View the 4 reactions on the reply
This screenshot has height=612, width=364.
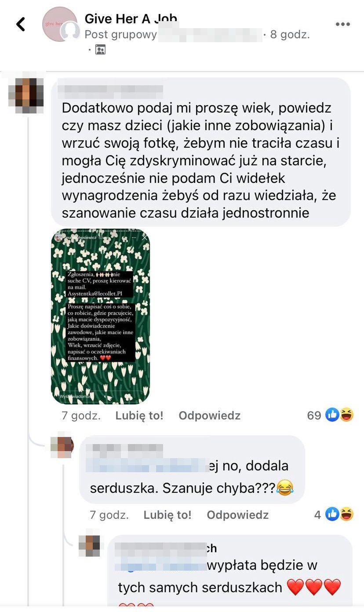(334, 514)
